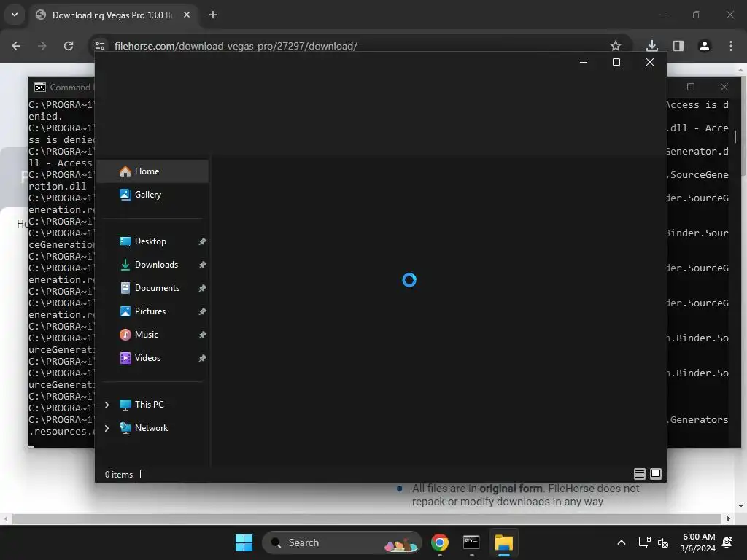Open Chrome tab search dropdown
Image resolution: width=747 pixels, height=560 pixels.
tap(15, 15)
